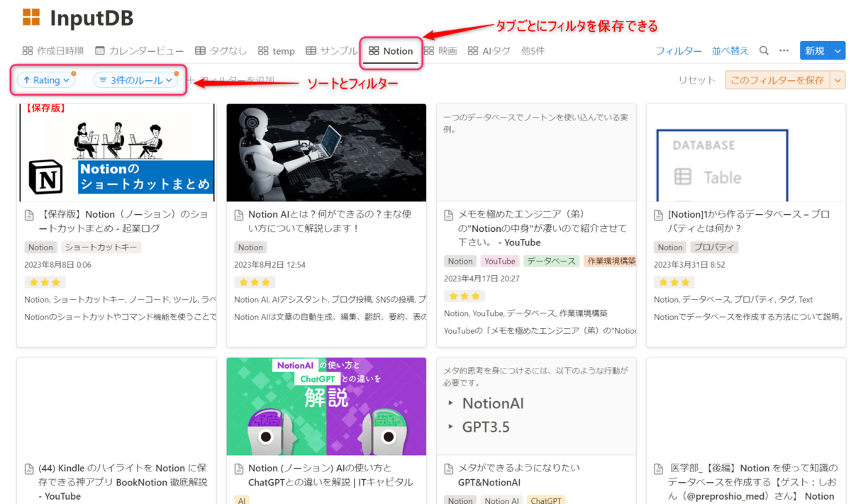Image resolution: width=851 pixels, height=504 pixels.
Task: Open the Rating sort dropdown
Action: click(46, 80)
